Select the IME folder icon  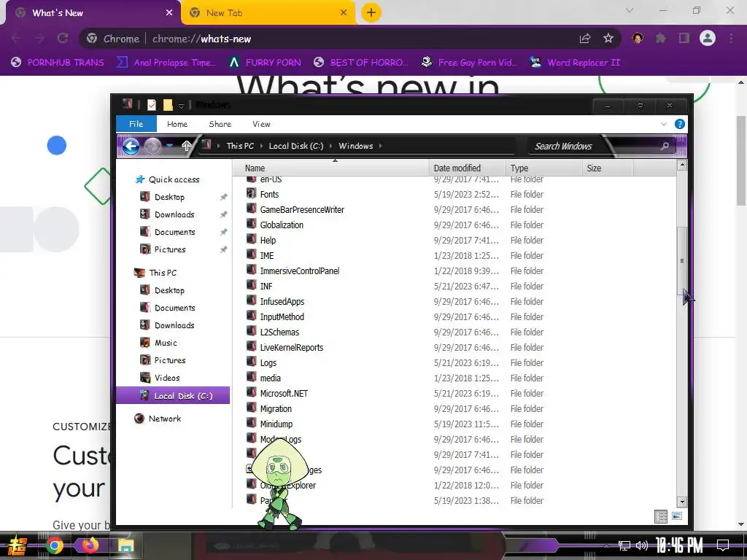click(x=251, y=254)
